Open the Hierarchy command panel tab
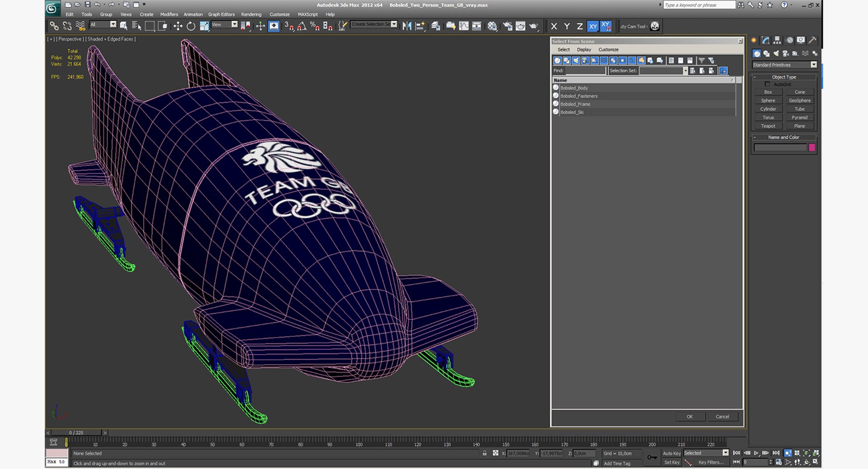The image size is (868, 469). (777, 41)
